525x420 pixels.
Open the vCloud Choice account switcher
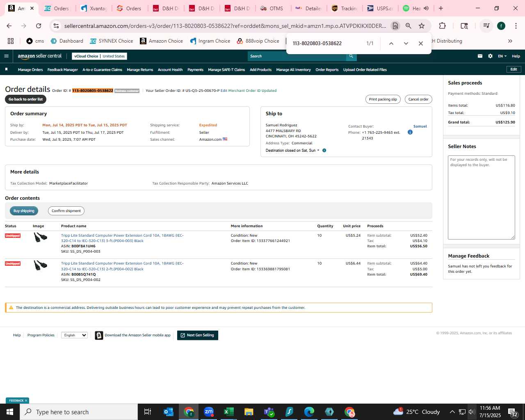click(100, 56)
